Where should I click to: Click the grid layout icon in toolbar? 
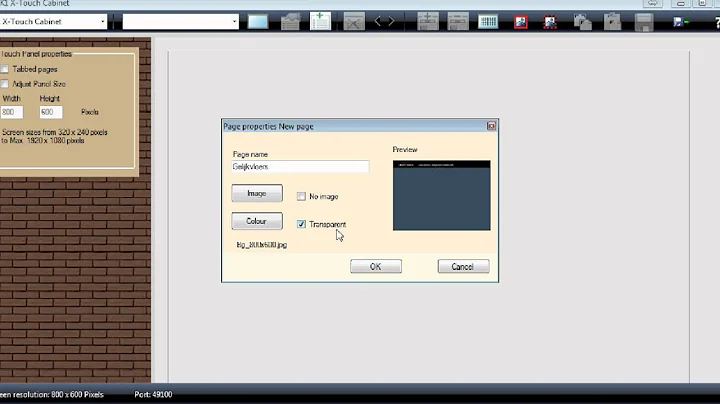(x=488, y=22)
